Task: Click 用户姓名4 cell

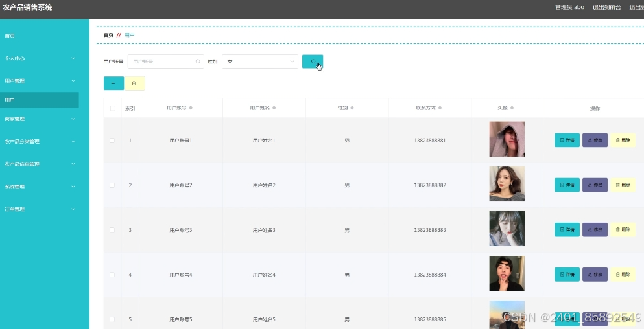Action: click(264, 275)
